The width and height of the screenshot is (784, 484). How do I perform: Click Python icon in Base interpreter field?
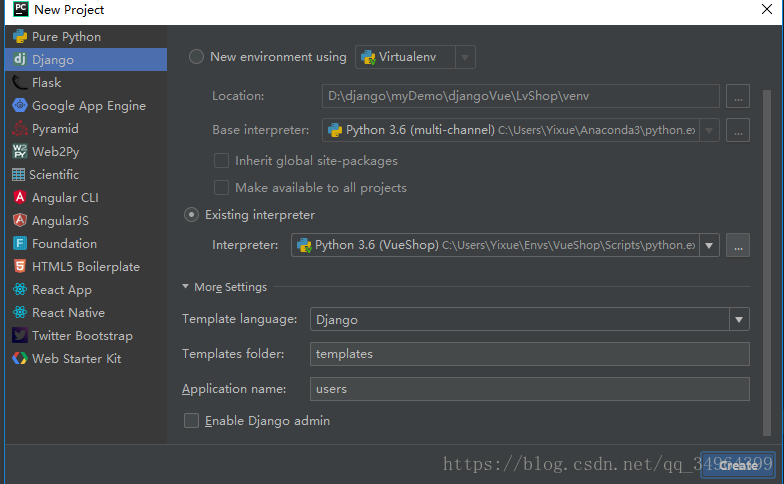pos(334,130)
